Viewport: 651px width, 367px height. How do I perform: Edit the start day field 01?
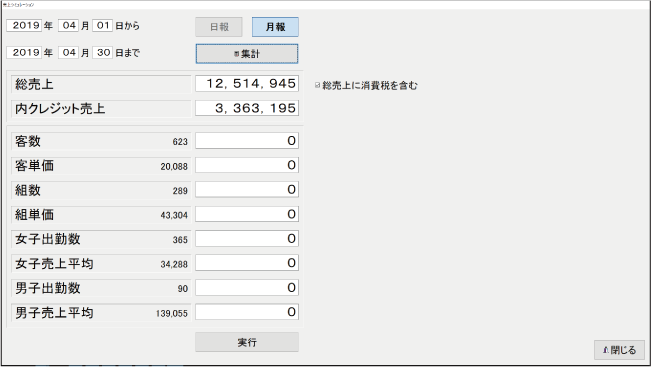coord(103,26)
